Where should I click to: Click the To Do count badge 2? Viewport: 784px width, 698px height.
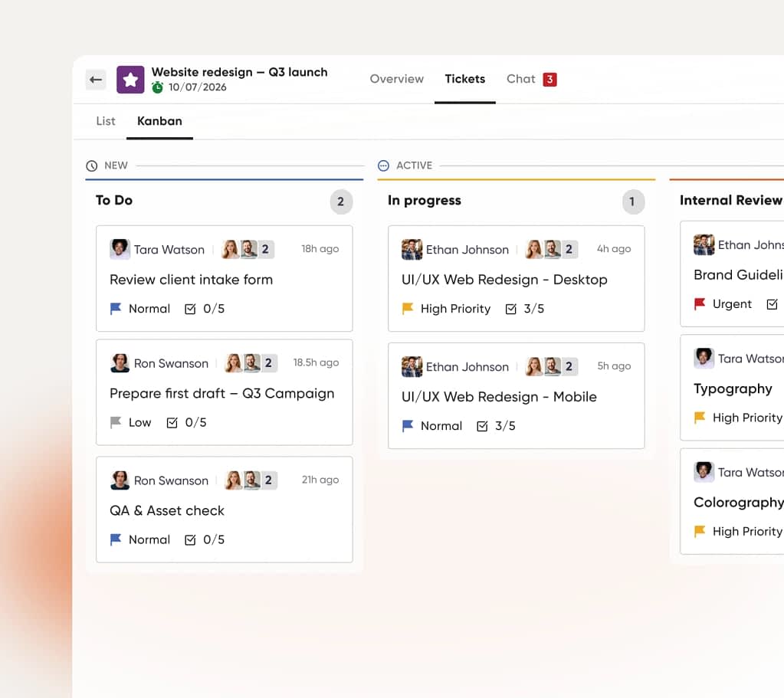click(x=341, y=202)
